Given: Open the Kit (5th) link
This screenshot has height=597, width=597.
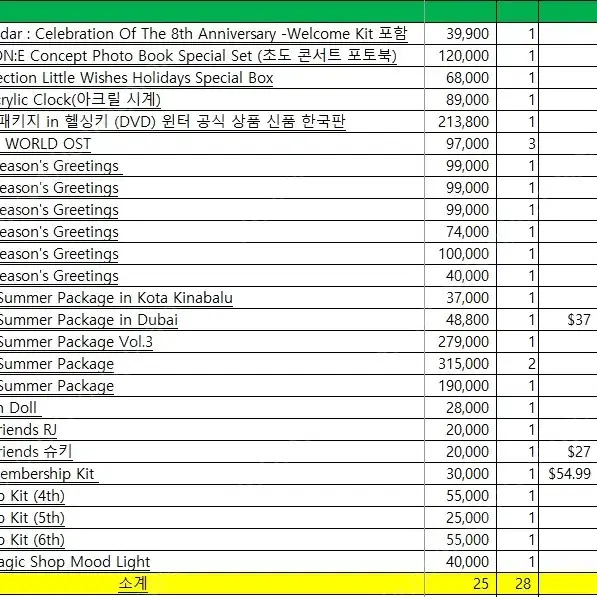Looking at the screenshot, I should tap(32, 518).
